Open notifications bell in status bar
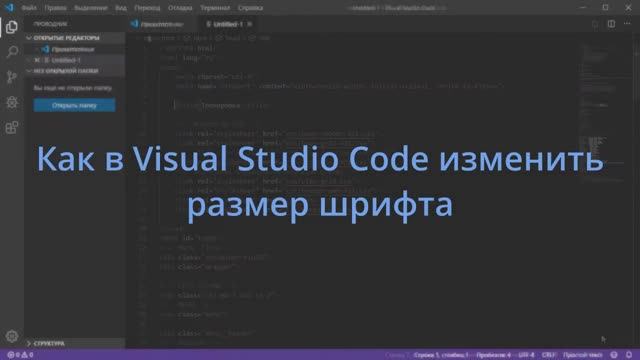640x360 pixels. (629, 355)
